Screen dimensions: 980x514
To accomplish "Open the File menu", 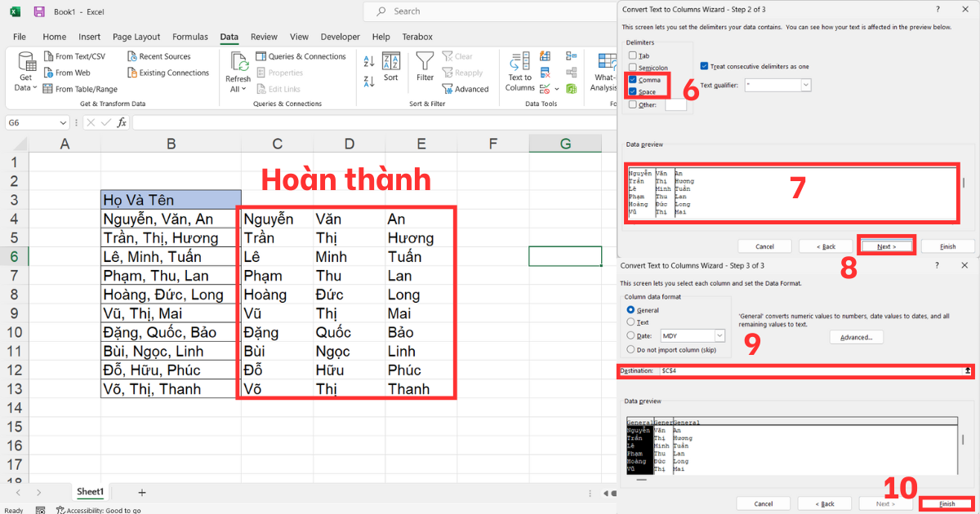I will point(20,37).
